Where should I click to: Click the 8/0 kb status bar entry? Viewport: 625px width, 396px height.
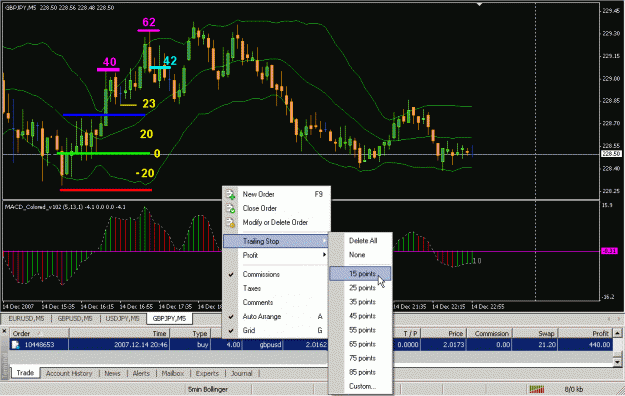[574, 389]
